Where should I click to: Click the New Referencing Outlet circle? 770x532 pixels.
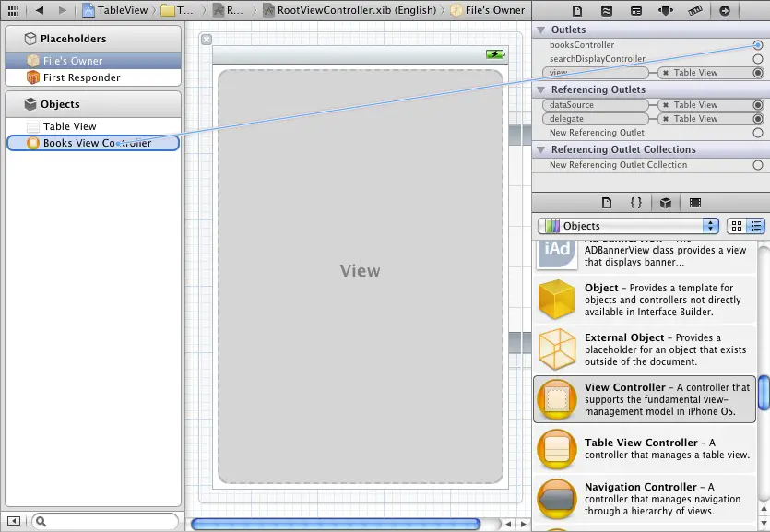[758, 133]
